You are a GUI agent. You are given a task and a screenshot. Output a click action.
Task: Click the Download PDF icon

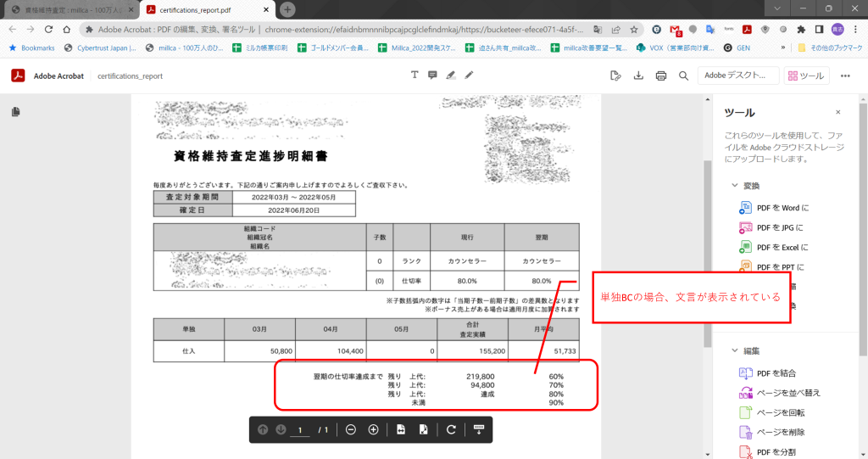pyautogui.click(x=638, y=76)
